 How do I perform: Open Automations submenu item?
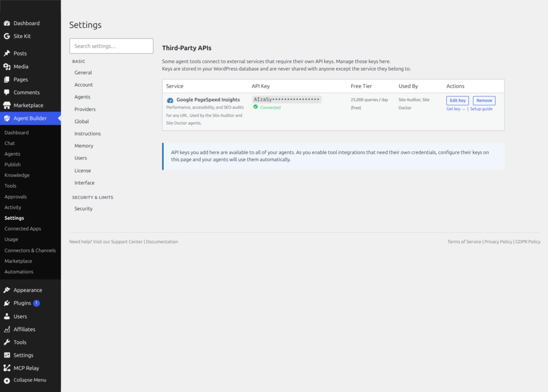coord(19,272)
